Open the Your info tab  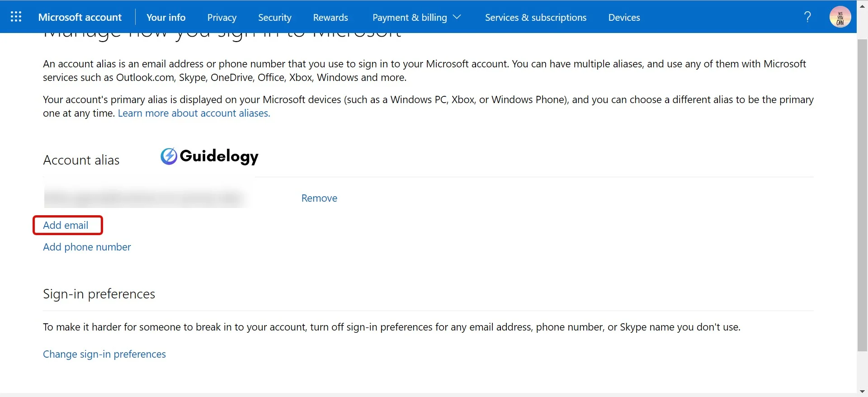[166, 17]
